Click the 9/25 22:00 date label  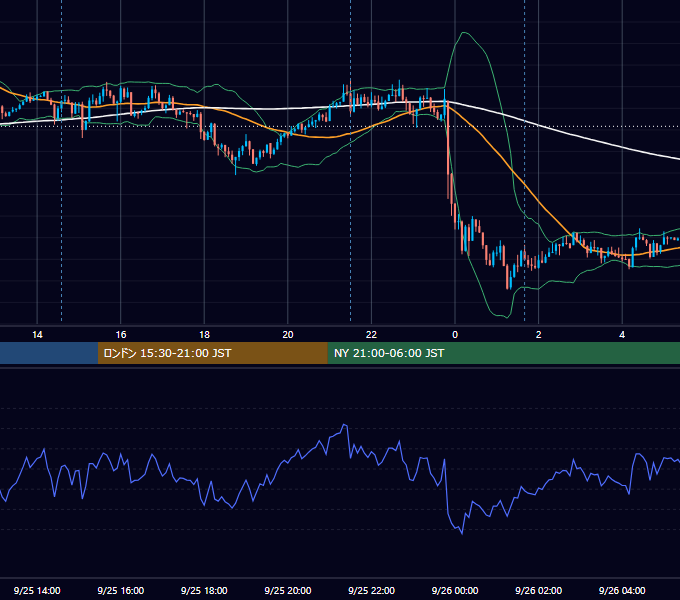371,590
